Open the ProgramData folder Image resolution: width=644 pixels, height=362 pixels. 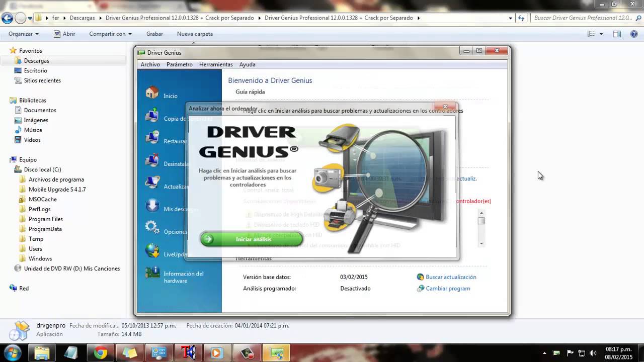pos(45,229)
